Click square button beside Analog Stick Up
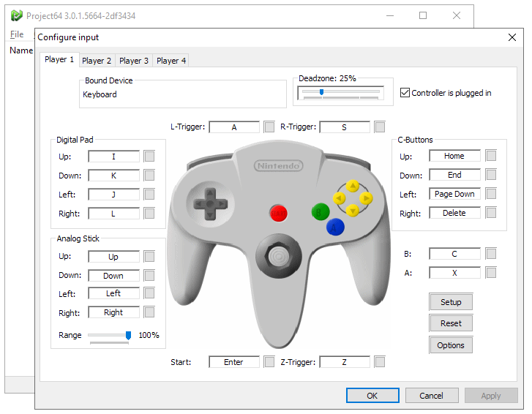The width and height of the screenshot is (532, 414). 149,256
